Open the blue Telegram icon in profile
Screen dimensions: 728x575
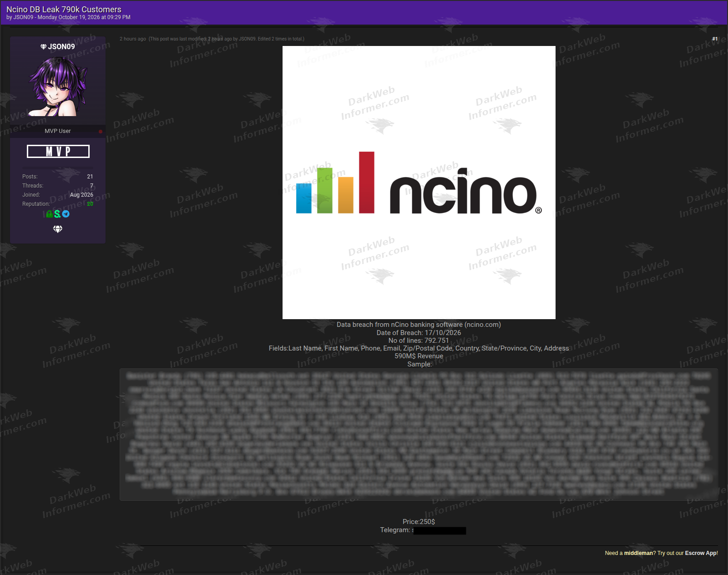(66, 214)
